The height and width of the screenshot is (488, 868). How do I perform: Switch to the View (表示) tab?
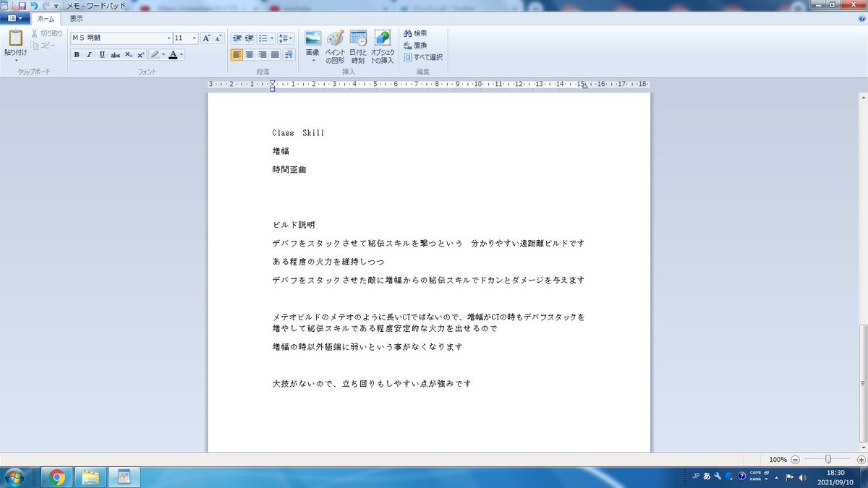coord(76,18)
